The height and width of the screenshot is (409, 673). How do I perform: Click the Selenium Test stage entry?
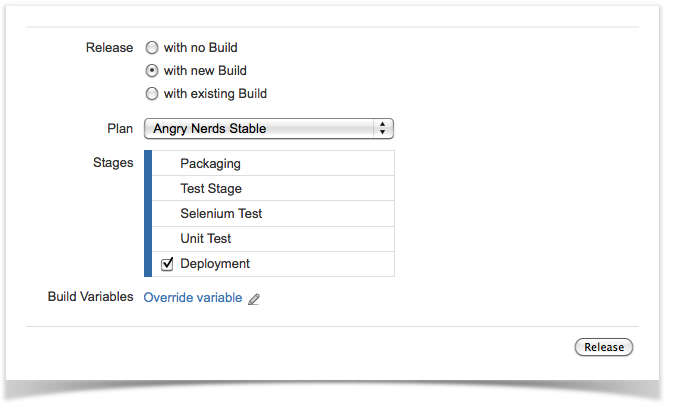pos(272,213)
